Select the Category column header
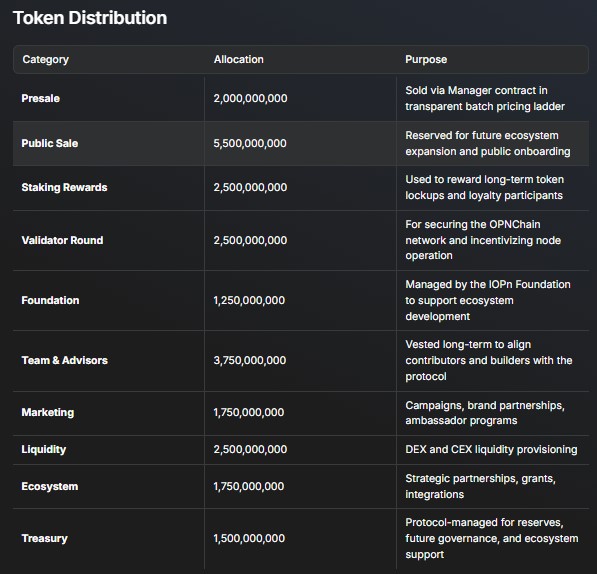 46,59
